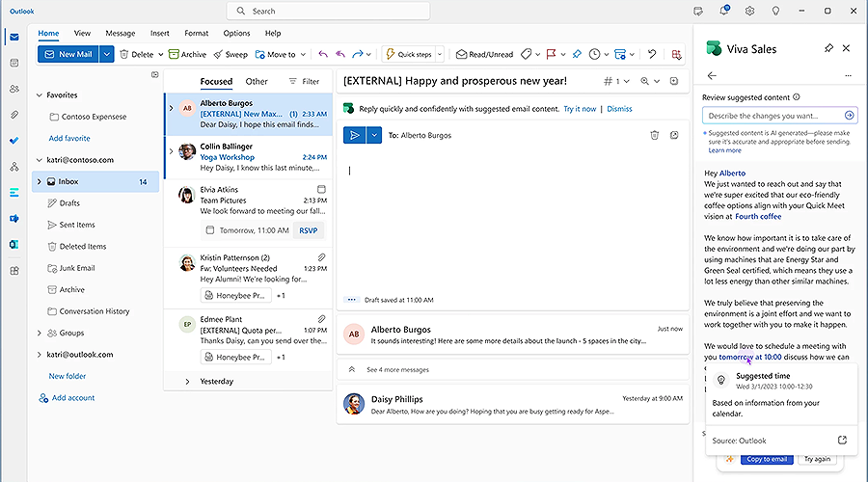Send the reply with the send arrow

354,135
